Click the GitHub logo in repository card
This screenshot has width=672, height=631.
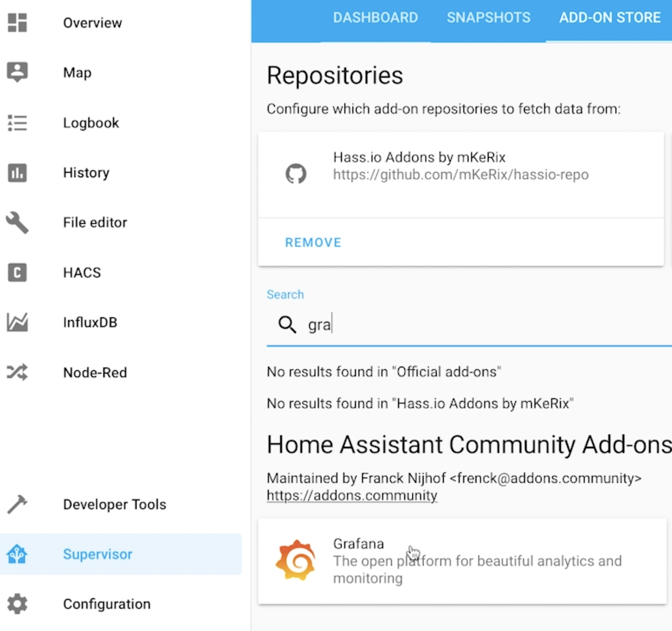tap(296, 174)
